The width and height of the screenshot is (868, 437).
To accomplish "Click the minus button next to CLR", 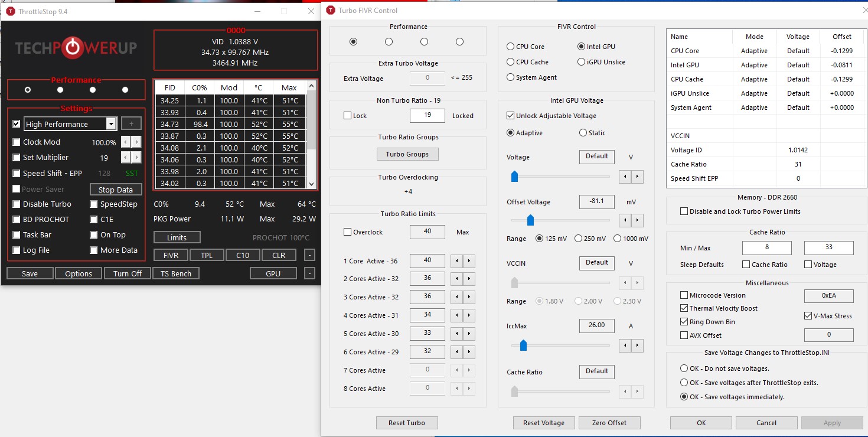I will [x=309, y=255].
